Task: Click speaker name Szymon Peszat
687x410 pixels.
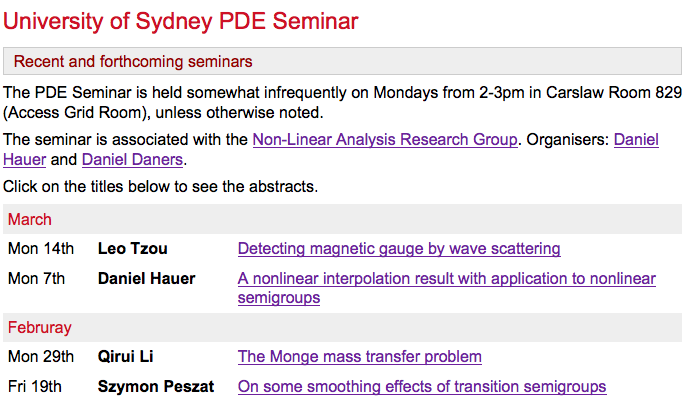Action: (155, 387)
